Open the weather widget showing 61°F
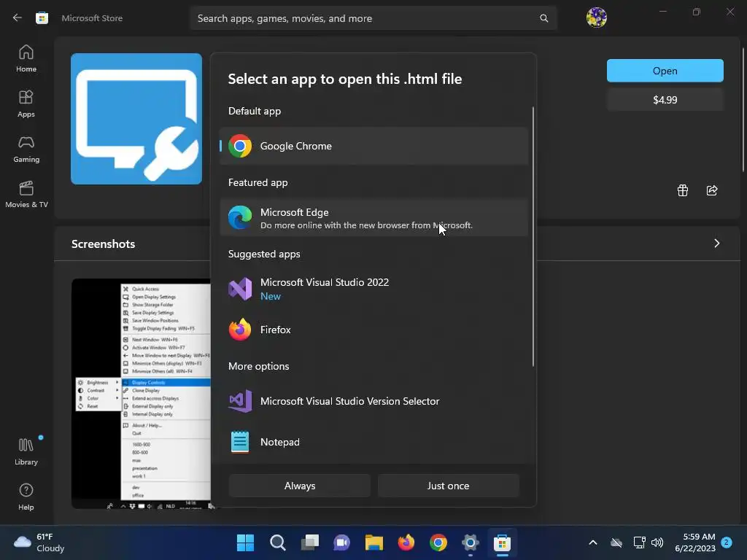The width and height of the screenshot is (747, 560). click(39, 542)
